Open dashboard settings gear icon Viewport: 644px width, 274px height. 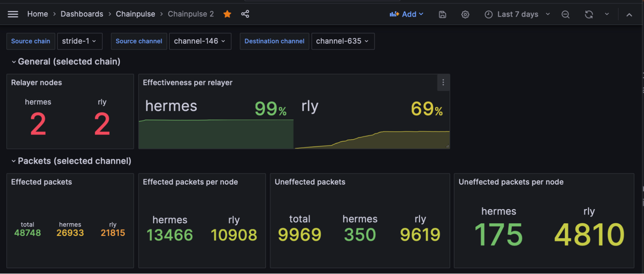(x=465, y=14)
